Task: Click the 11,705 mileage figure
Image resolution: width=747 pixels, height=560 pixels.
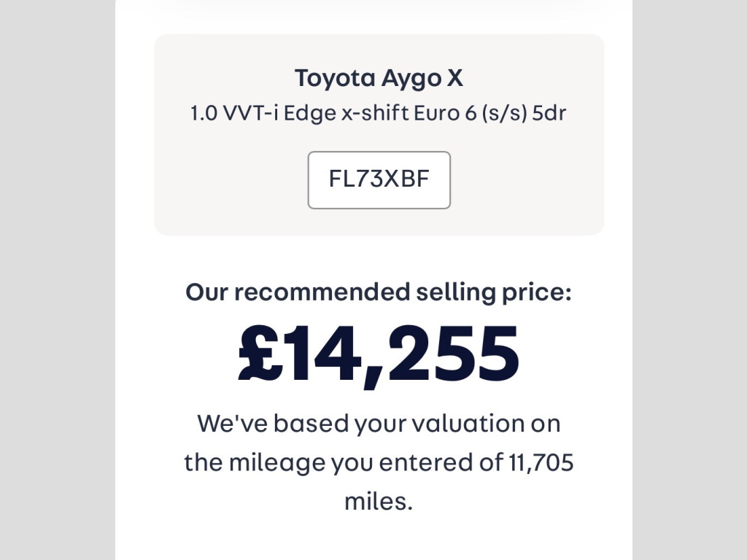Action: pos(541,462)
